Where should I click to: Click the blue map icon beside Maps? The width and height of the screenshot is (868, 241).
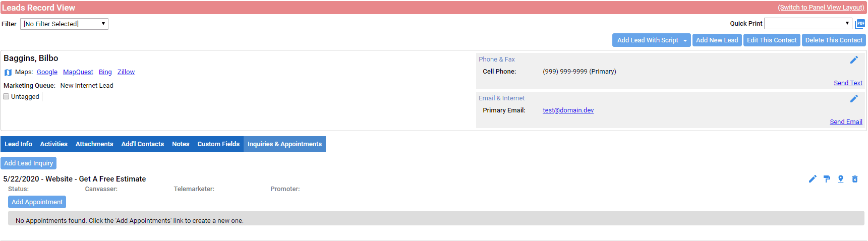click(8, 72)
